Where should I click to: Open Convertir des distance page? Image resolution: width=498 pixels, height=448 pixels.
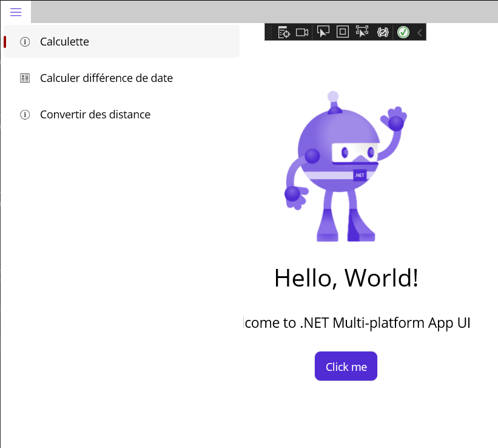tap(122, 115)
